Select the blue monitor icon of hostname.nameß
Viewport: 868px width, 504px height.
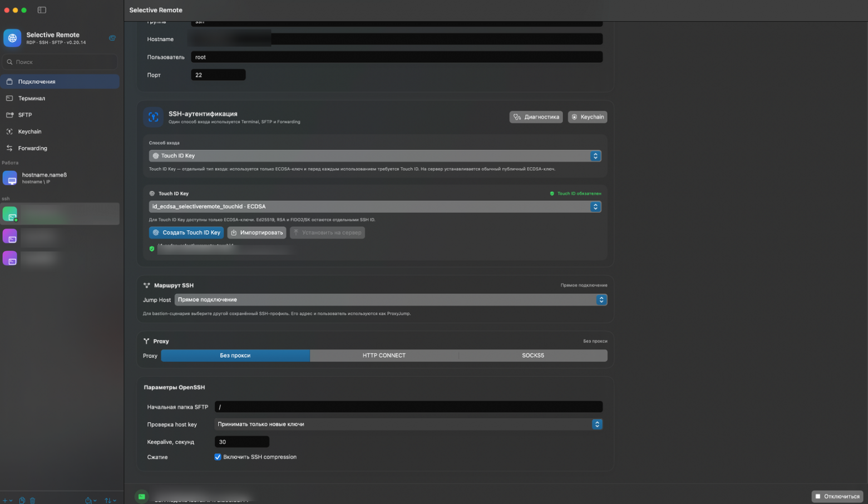tap(10, 178)
